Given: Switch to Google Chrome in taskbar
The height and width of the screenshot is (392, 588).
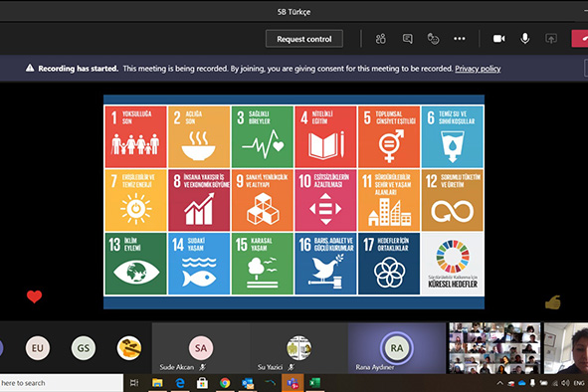Looking at the screenshot, I should (225, 383).
